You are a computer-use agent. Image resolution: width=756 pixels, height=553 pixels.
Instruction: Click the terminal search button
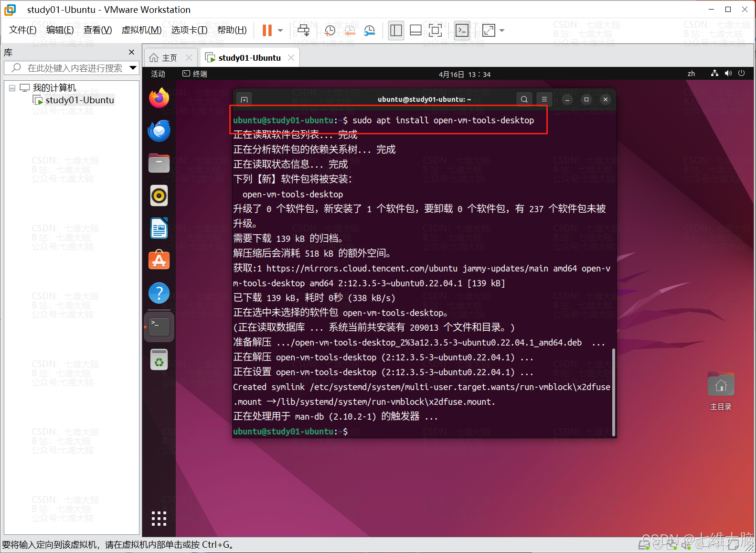click(524, 99)
